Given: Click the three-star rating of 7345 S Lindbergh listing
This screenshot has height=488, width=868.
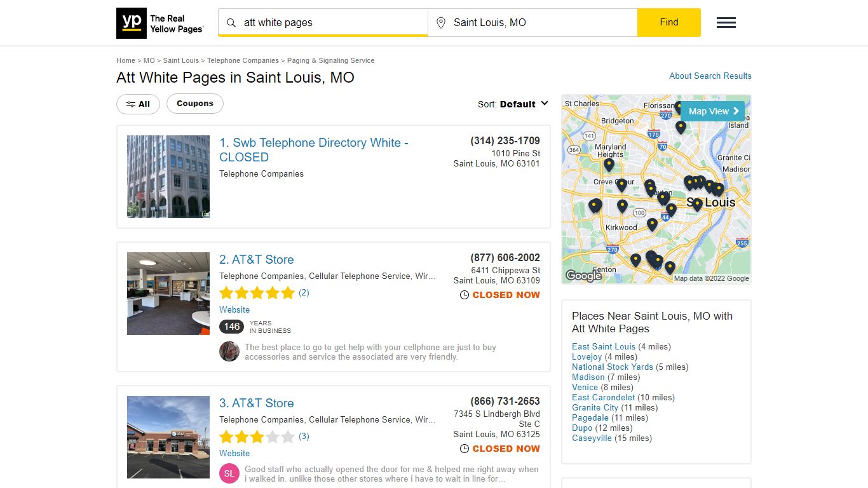Looking at the screenshot, I should tap(257, 437).
